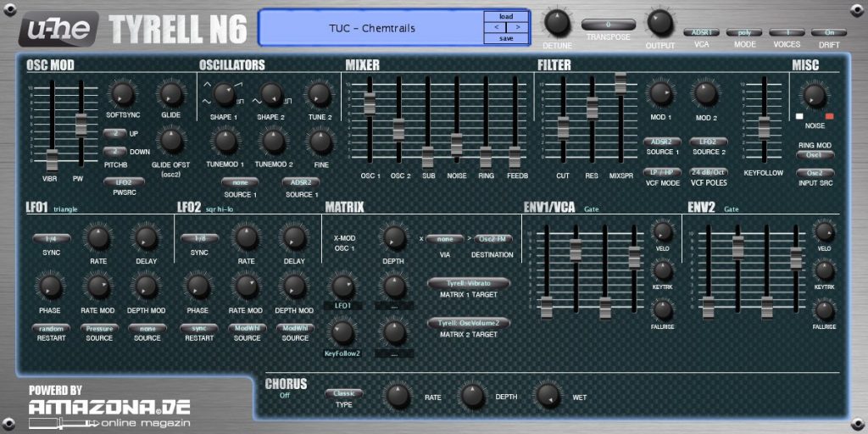
Task: Click the Chorus RATE knob
Action: tap(398, 397)
